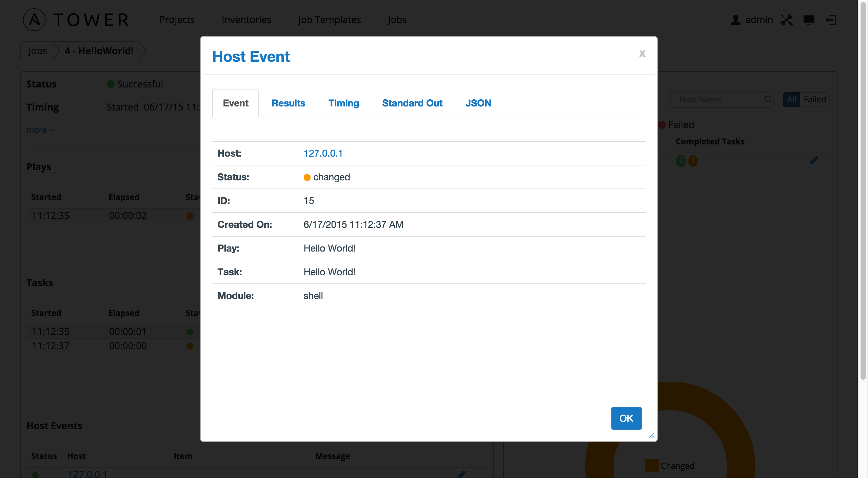This screenshot has width=868, height=478.
Task: Click the pencil edit icon in completed tasks row
Action: [814, 160]
